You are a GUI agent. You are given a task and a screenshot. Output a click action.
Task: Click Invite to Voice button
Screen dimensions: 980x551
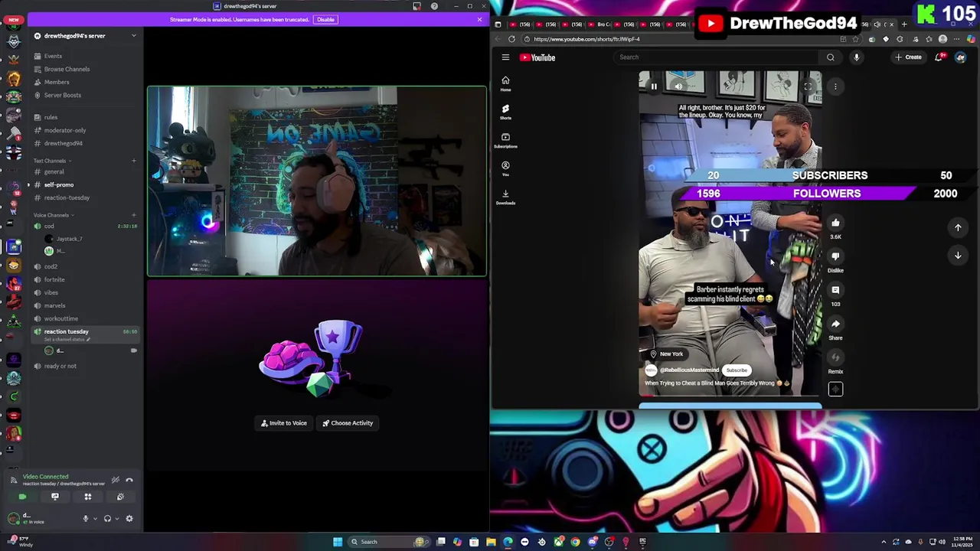(284, 423)
